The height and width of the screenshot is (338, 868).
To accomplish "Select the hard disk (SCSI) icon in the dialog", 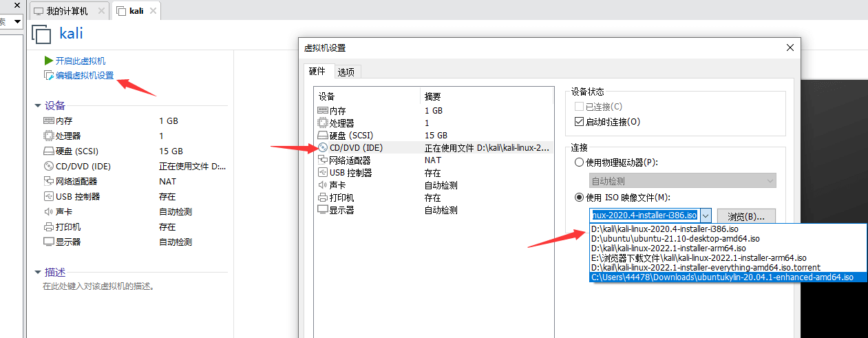I will (x=323, y=136).
